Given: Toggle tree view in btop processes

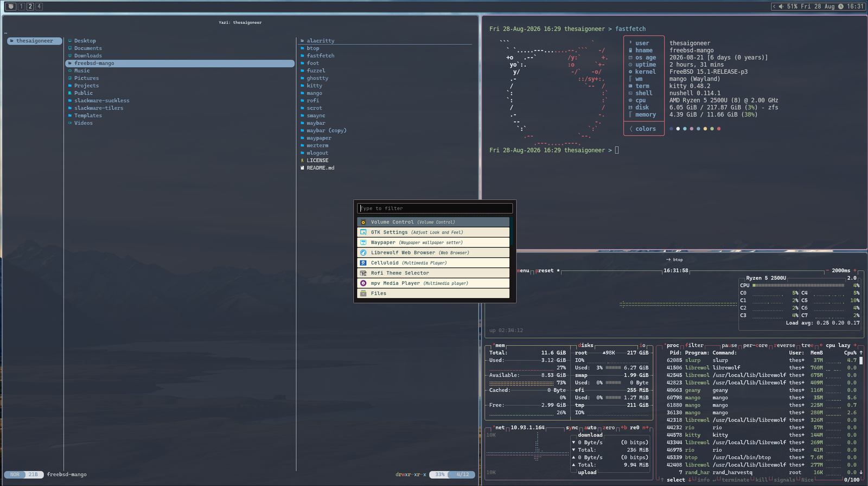Looking at the screenshot, I should tap(807, 346).
